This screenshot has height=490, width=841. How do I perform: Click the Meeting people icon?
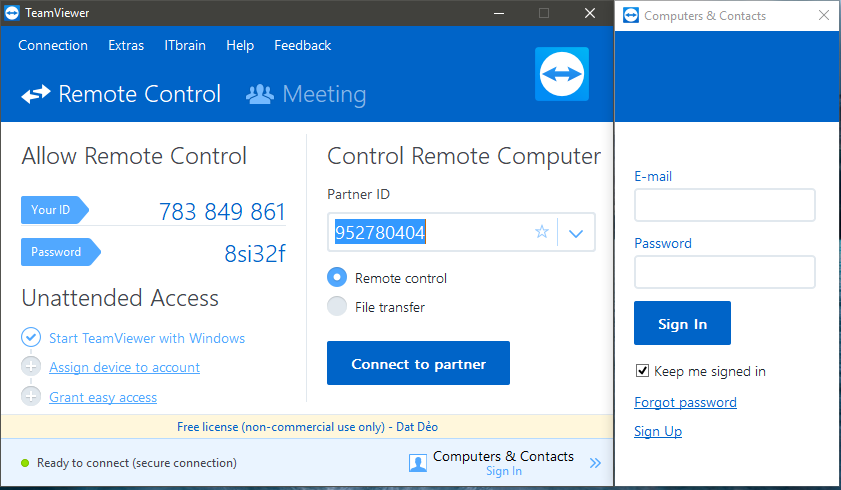[x=260, y=94]
